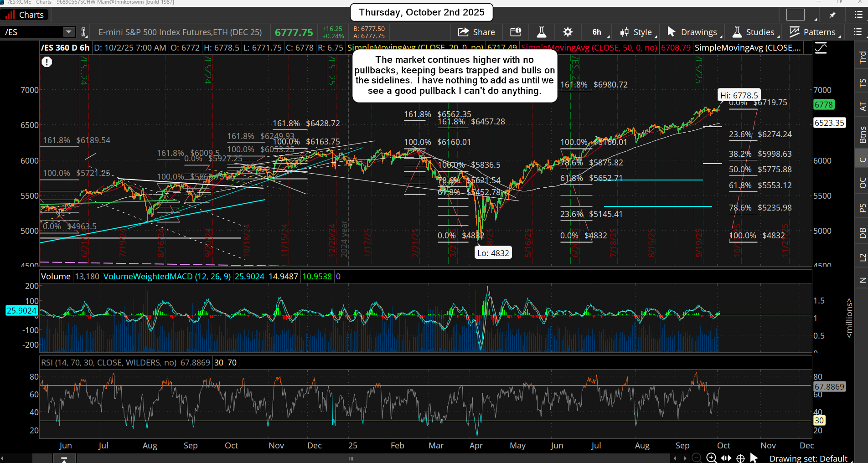This screenshot has width=868, height=463.
Task: Click the /ES symbol input field
Action: 32,32
